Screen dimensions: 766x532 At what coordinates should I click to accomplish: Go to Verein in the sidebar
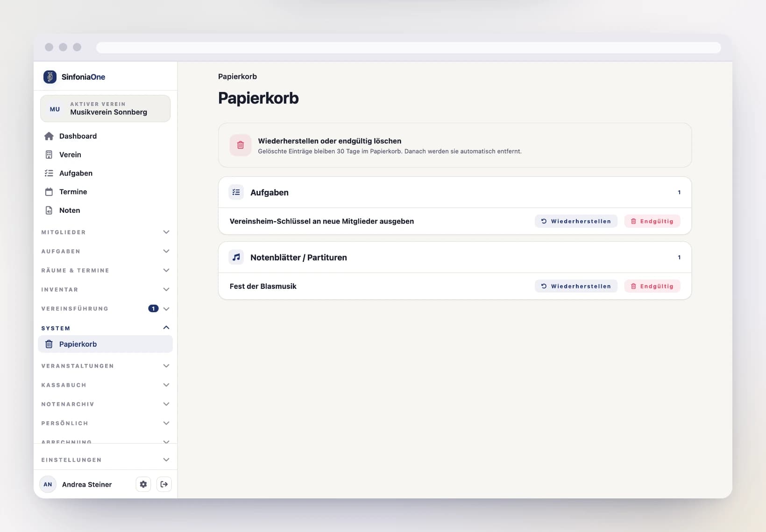point(106,155)
